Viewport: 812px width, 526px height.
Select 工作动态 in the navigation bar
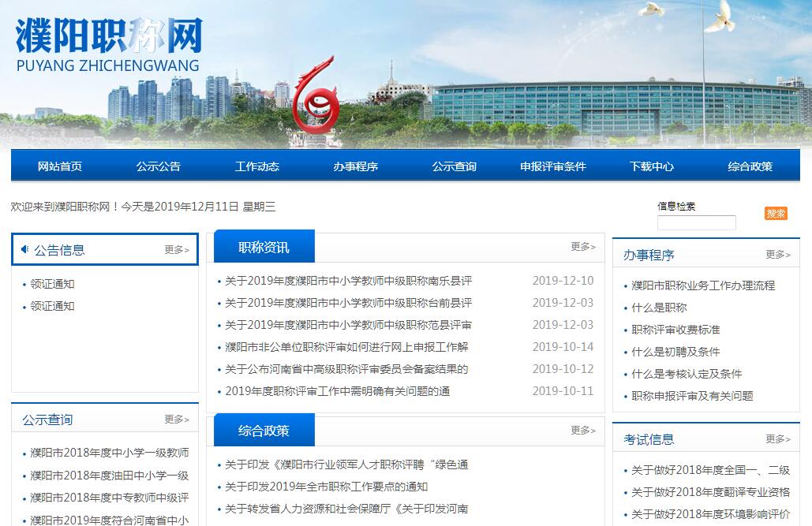coord(256,166)
